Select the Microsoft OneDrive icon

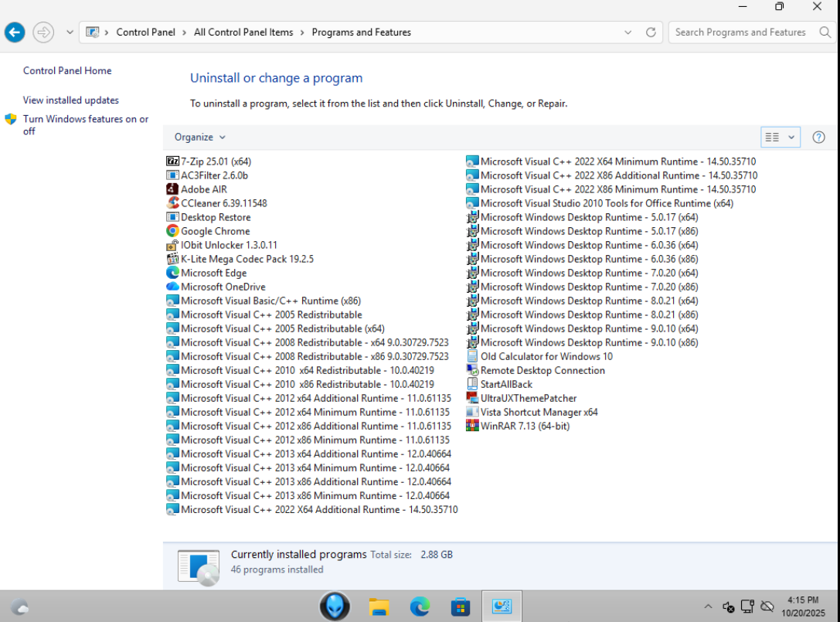click(x=172, y=287)
